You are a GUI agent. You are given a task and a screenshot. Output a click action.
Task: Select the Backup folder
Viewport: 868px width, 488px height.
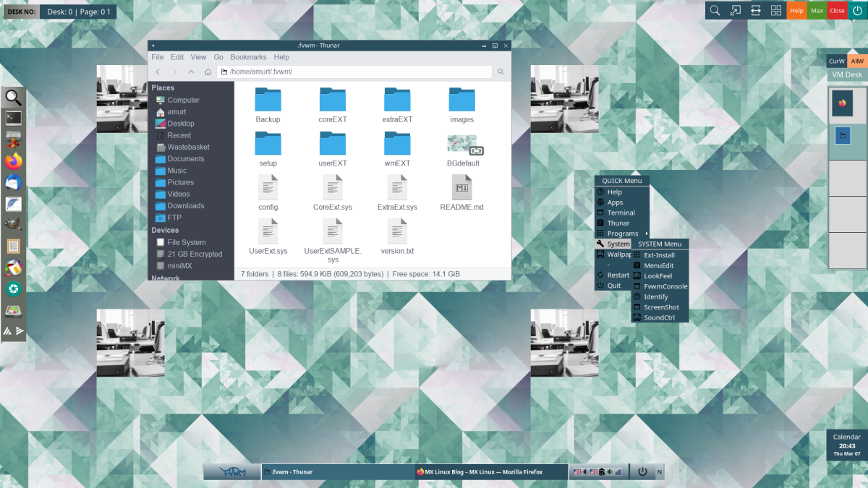click(268, 106)
